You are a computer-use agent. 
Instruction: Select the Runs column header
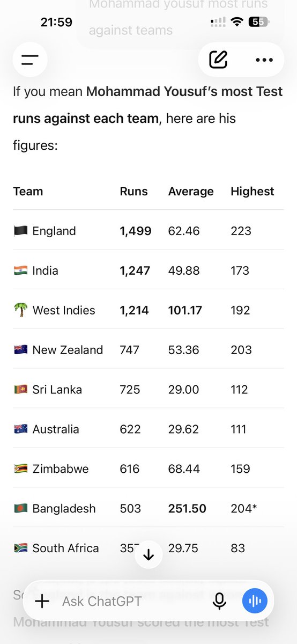click(133, 191)
